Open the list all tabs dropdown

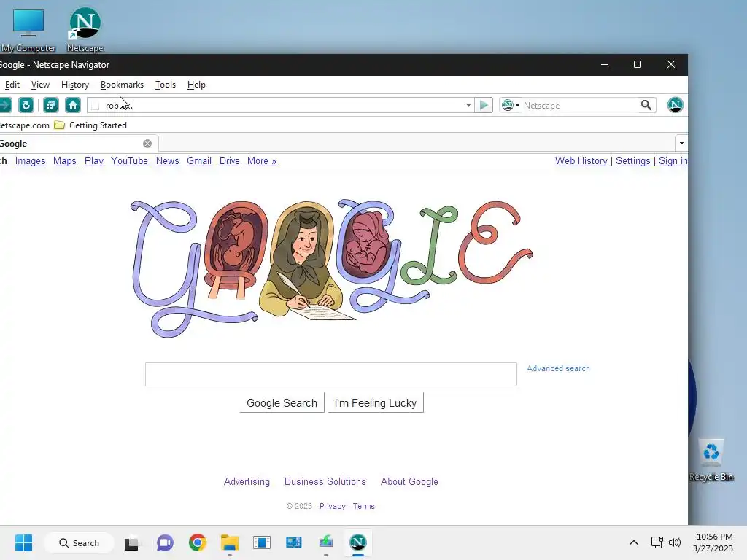click(681, 144)
